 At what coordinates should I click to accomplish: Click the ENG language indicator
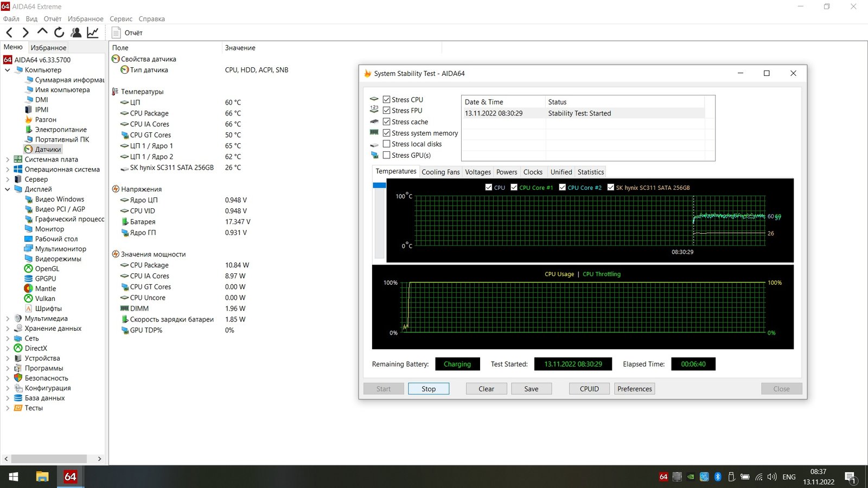coord(789,477)
